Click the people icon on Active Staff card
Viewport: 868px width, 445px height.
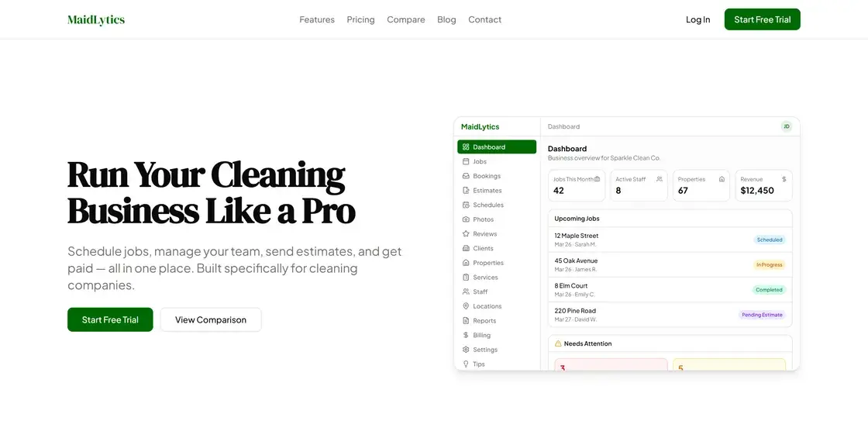660,179
